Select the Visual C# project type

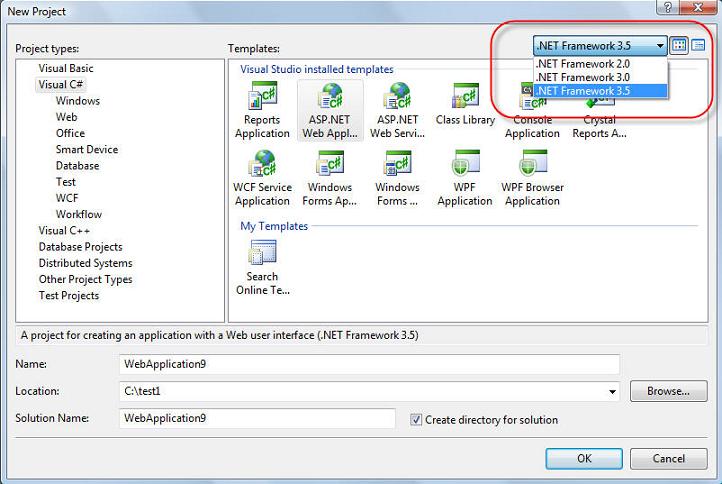[x=61, y=84]
